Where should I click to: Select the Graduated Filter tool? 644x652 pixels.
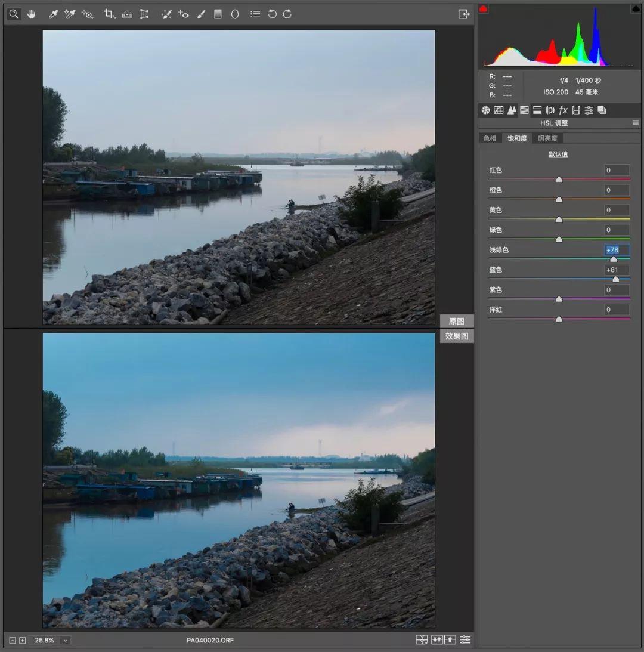218,14
